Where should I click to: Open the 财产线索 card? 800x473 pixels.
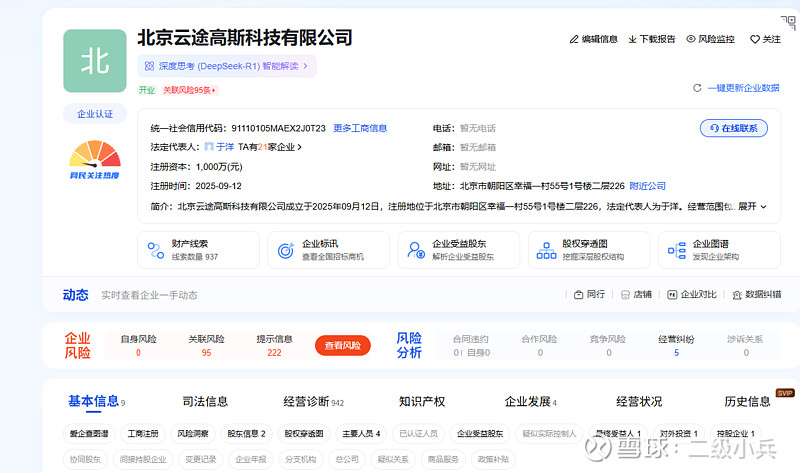198,250
